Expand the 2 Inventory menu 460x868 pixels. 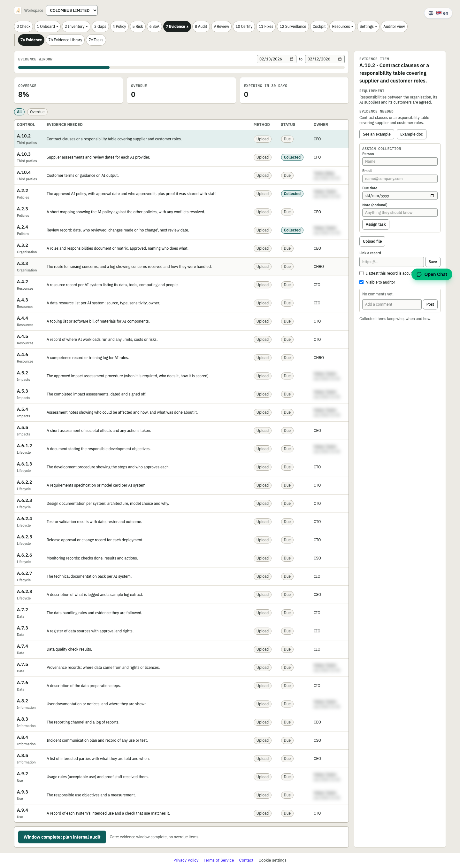pyautogui.click(x=76, y=27)
